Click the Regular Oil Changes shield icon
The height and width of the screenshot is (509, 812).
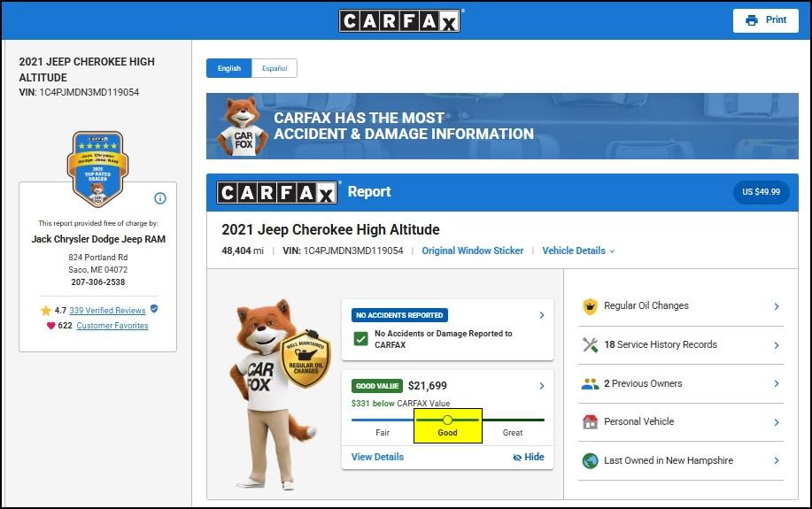[590, 306]
